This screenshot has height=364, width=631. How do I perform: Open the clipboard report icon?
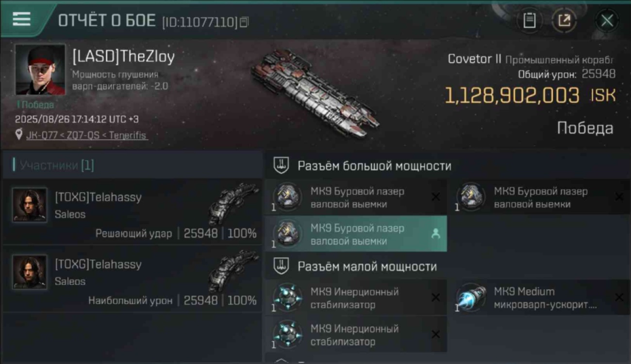click(x=529, y=20)
